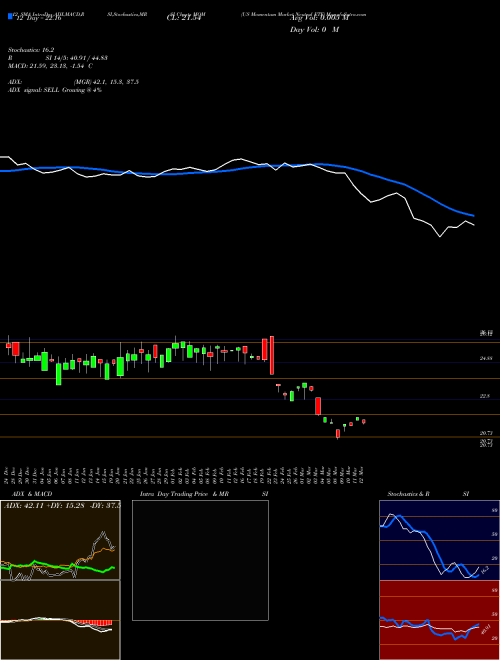The image size is (500, 660).
Task: Click the 'Stochastics & R' panel title
Action: point(408,494)
